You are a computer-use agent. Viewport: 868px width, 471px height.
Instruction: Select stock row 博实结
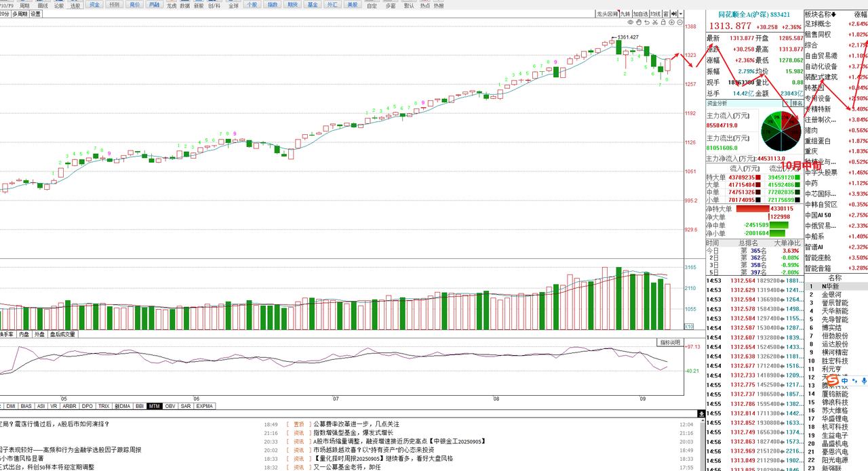pos(835,327)
